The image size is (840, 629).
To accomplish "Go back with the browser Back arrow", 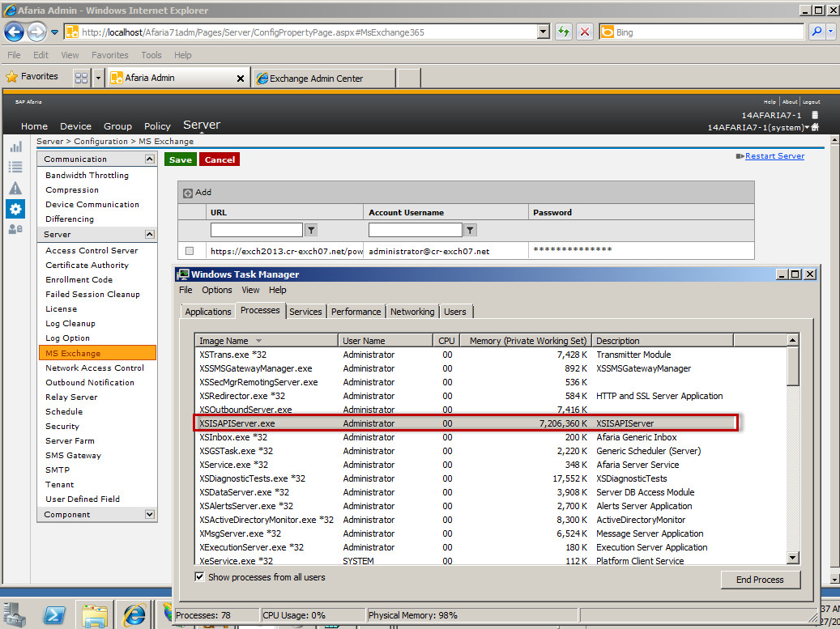I will [14, 32].
